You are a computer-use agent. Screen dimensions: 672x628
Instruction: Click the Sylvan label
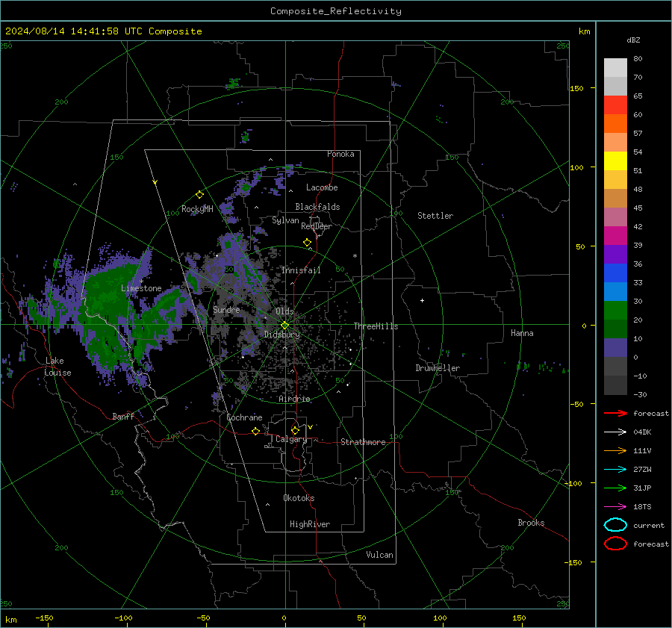(285, 220)
